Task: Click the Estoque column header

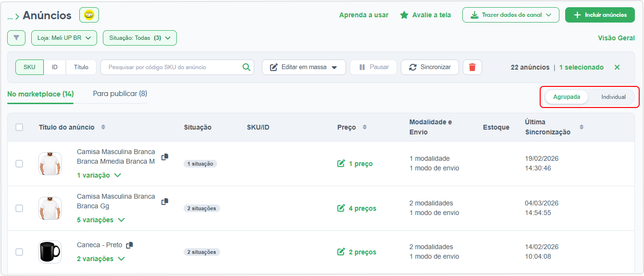Action: 496,127
